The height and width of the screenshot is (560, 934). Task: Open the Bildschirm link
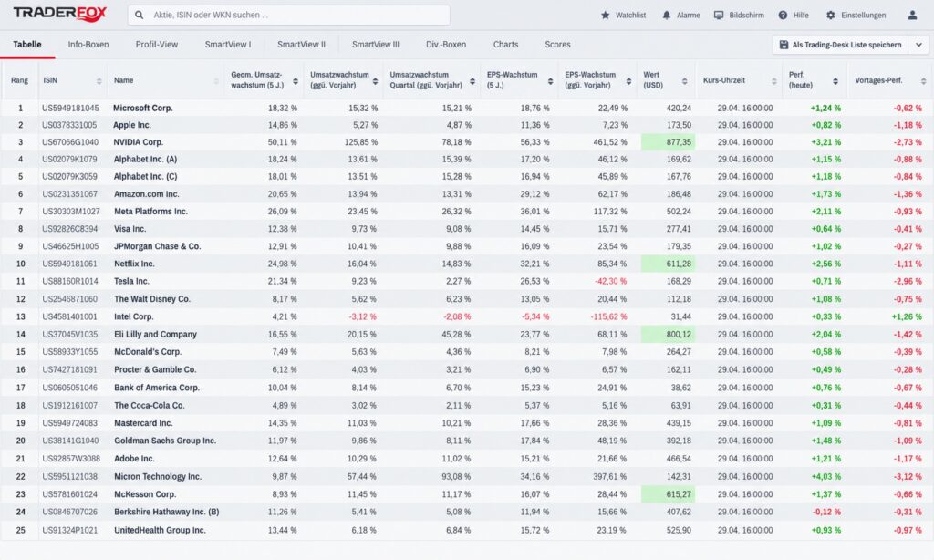pyautogui.click(x=746, y=15)
